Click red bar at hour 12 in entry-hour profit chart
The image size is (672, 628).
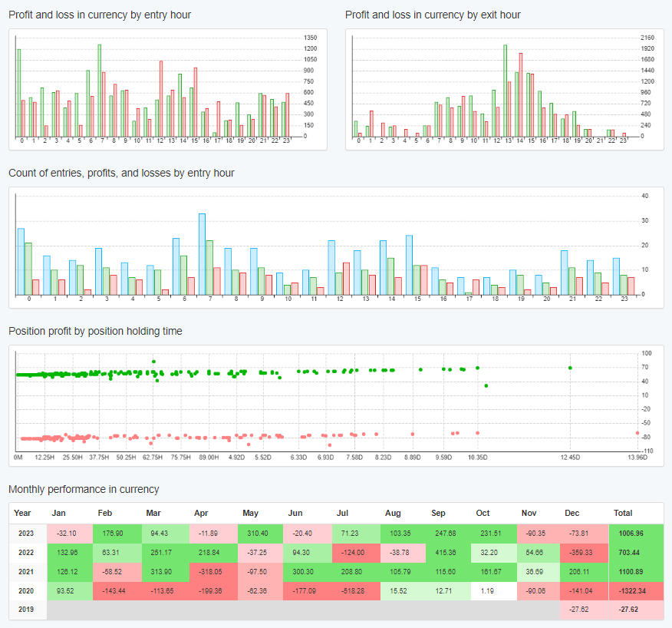click(x=161, y=98)
